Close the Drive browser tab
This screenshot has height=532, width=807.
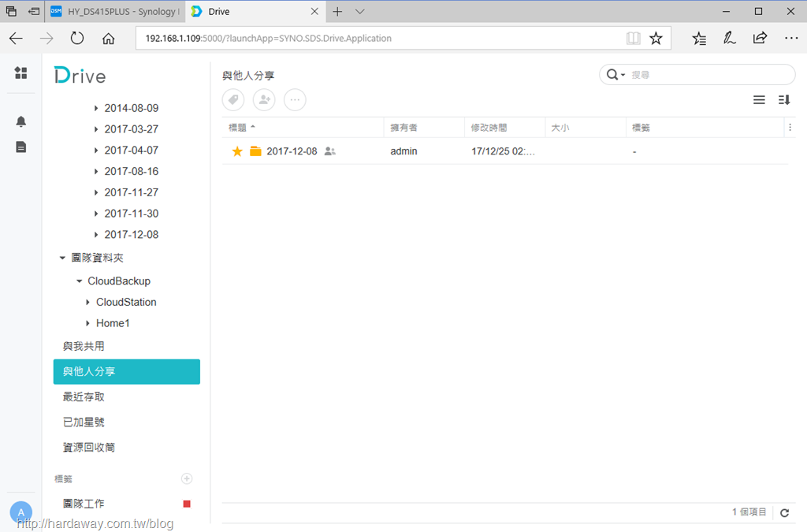(314, 11)
